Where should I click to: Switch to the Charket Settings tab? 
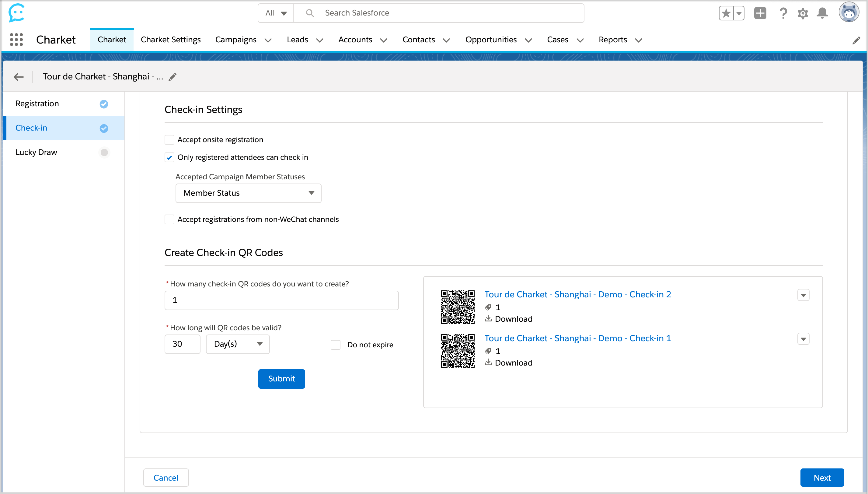pyautogui.click(x=171, y=40)
